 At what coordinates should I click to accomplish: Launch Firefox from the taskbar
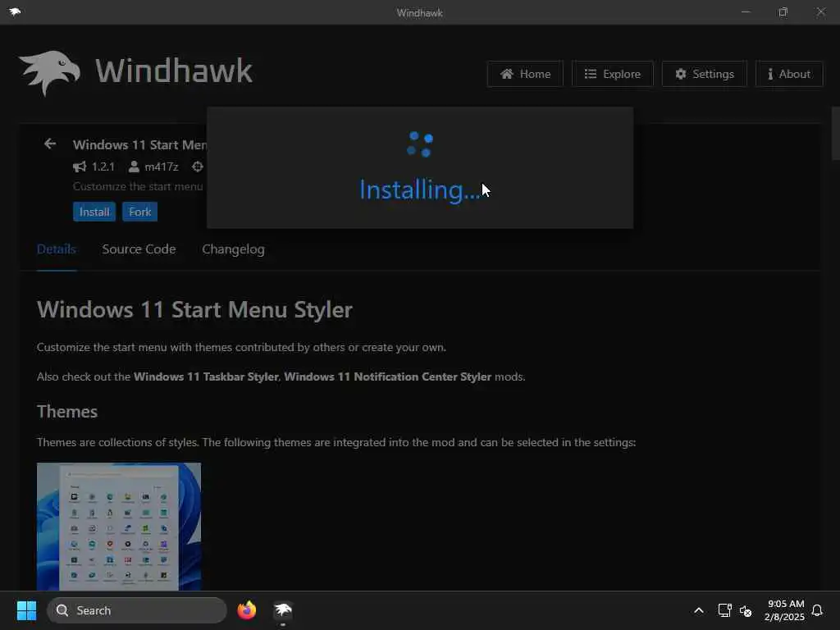coord(246,610)
